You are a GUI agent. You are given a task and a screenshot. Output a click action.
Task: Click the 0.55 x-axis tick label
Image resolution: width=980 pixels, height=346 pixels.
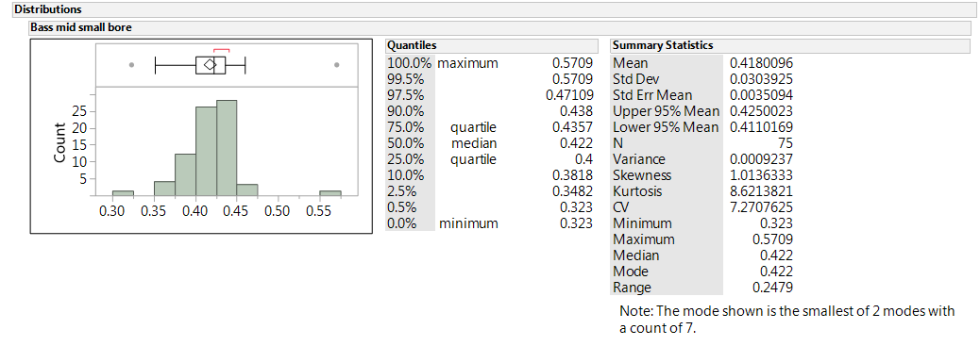320,212
